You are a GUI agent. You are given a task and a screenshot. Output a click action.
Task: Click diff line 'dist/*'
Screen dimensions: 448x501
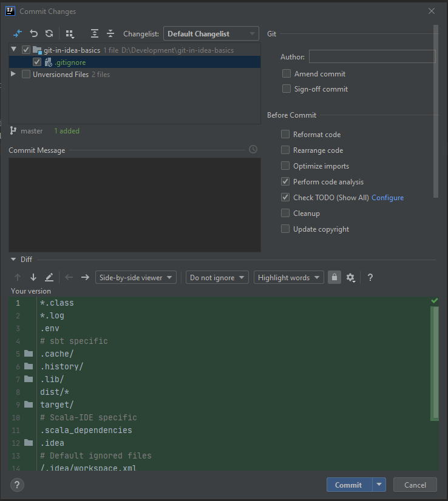tap(55, 392)
